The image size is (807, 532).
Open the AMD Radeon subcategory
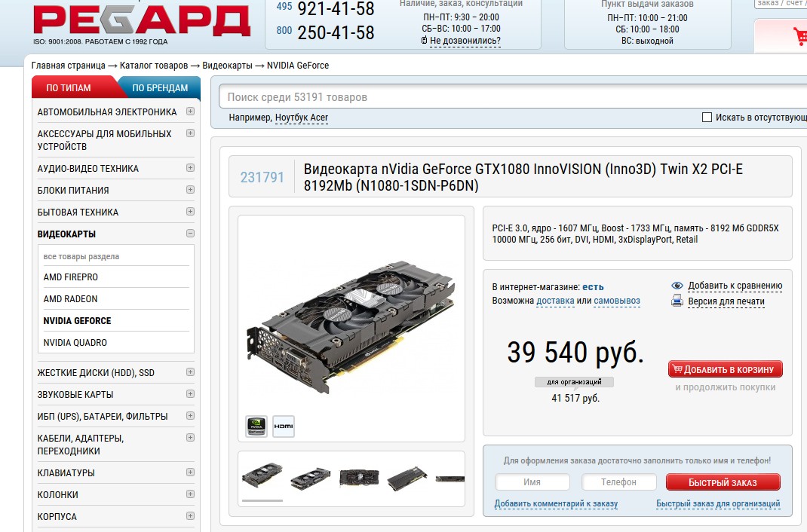(71, 299)
